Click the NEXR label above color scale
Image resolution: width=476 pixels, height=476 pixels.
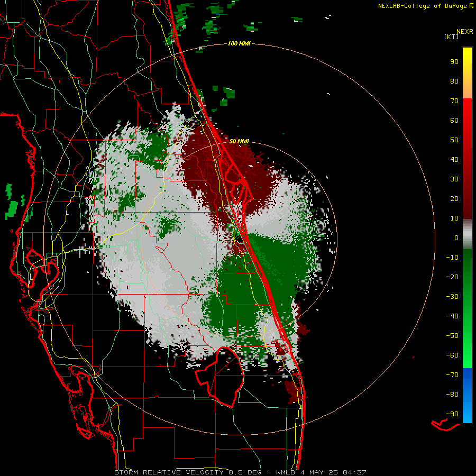coord(465,32)
